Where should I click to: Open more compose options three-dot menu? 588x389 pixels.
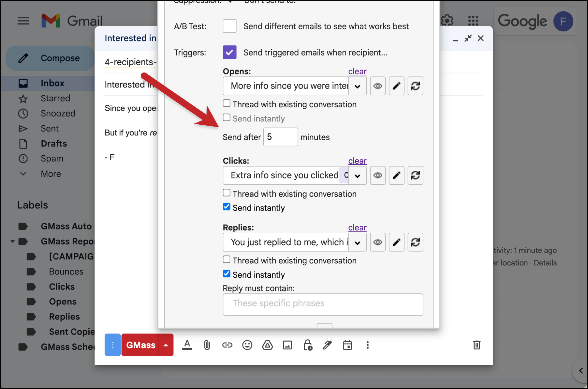point(368,345)
